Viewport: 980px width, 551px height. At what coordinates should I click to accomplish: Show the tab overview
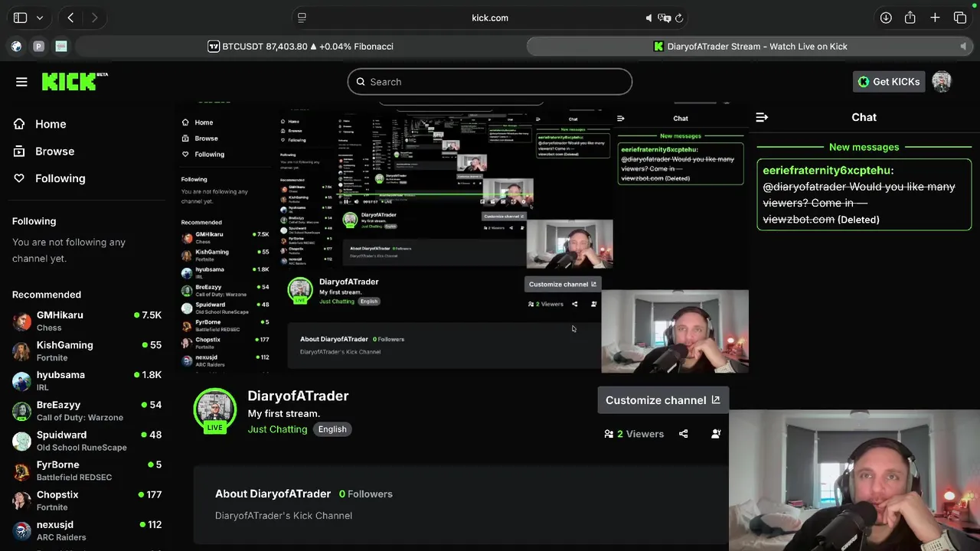960,18
